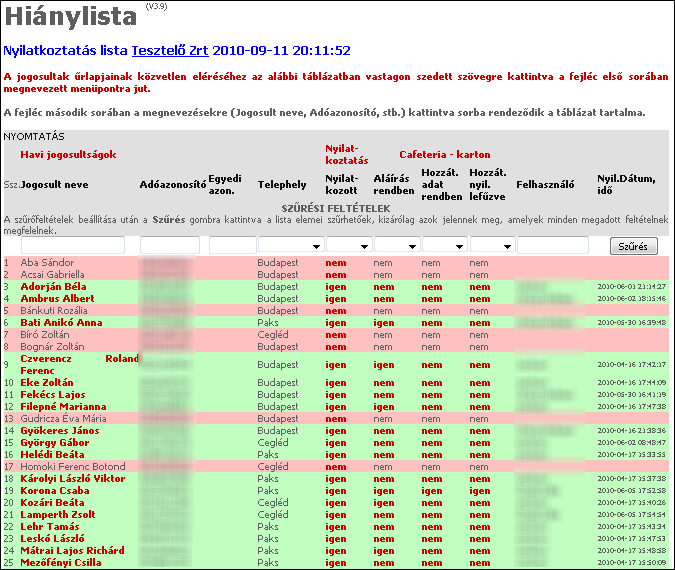Screen dimensions: 675x570
Task: Sort table by Hozzát. nyil. lefűzve
Action: (487, 185)
